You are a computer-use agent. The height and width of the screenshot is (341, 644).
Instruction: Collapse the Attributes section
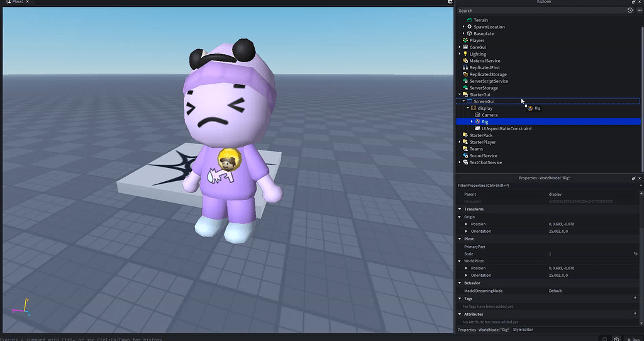pyautogui.click(x=460, y=315)
